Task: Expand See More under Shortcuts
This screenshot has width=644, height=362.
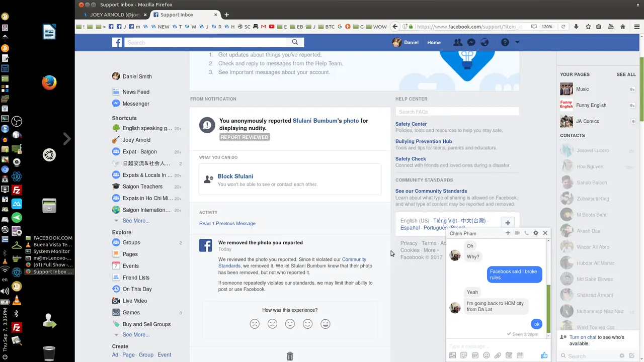Action: pos(136,221)
